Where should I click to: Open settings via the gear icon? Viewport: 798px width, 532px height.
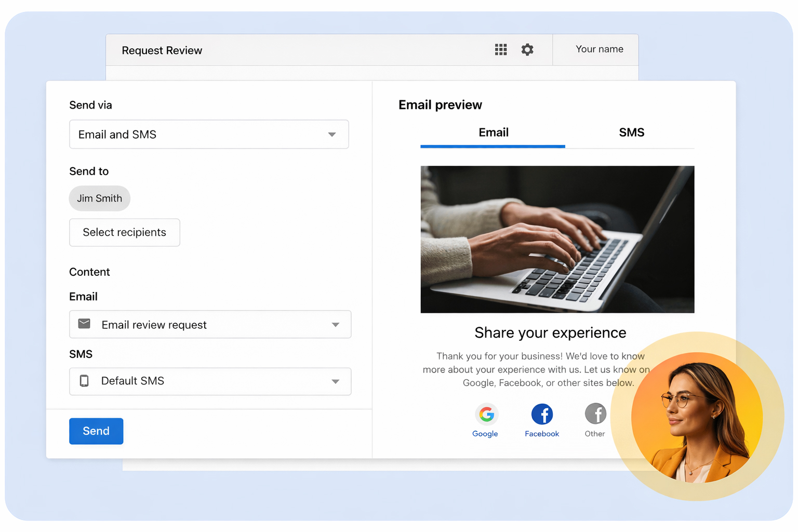527,49
